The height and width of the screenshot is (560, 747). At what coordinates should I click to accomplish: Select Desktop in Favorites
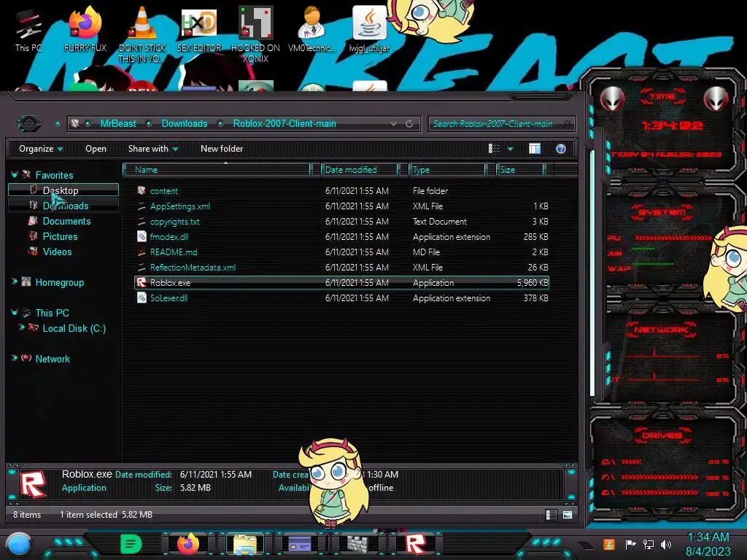click(63, 190)
